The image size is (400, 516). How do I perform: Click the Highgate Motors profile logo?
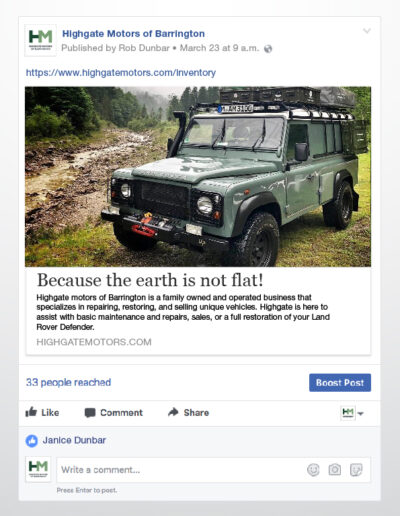40,40
